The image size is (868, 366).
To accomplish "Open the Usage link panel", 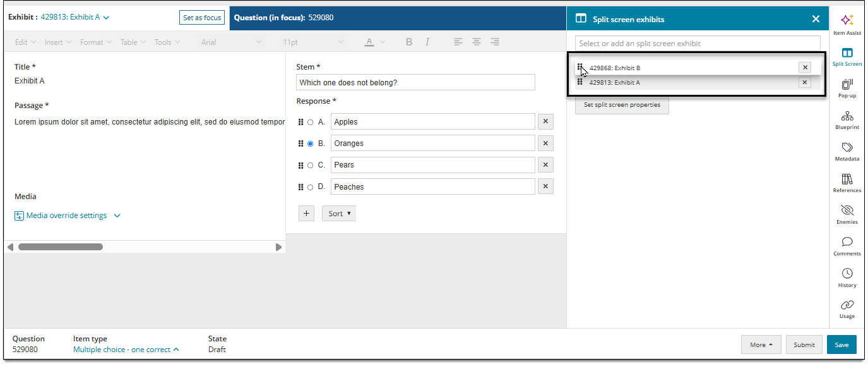I will (x=847, y=309).
